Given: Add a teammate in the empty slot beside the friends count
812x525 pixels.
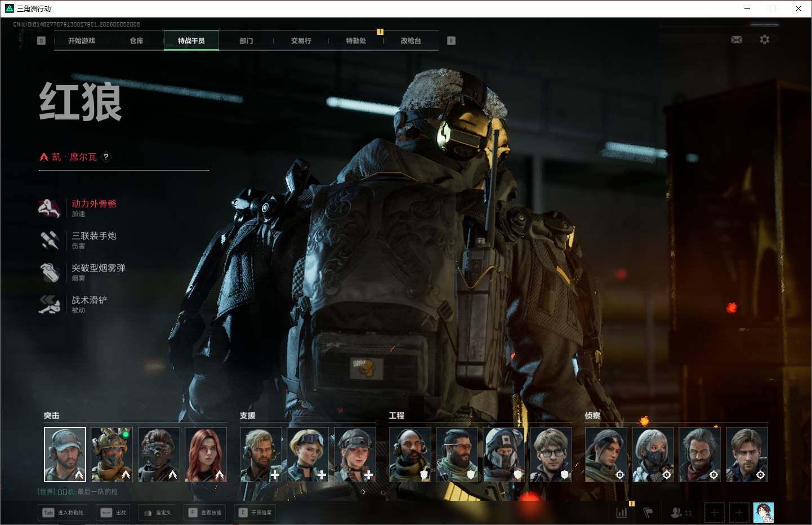Looking at the screenshot, I should pyautogui.click(x=715, y=513).
